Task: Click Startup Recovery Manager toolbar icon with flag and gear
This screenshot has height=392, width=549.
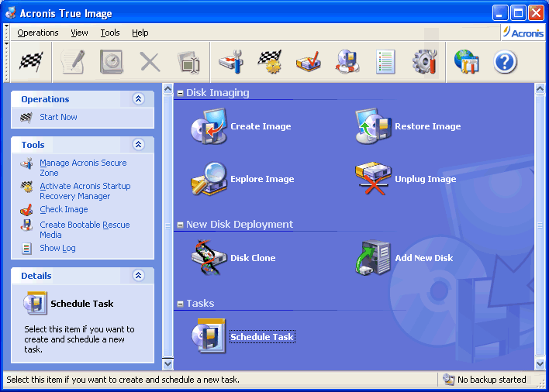Action: coord(270,62)
